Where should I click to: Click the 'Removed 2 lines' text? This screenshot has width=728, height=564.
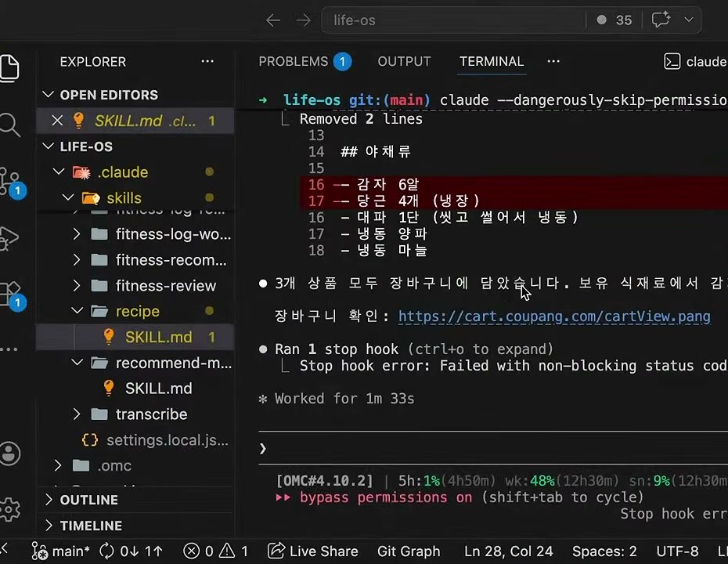click(361, 119)
